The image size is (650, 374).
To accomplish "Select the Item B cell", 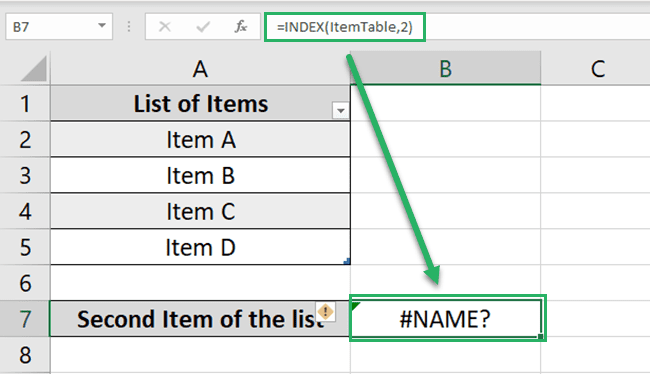I will [x=200, y=175].
